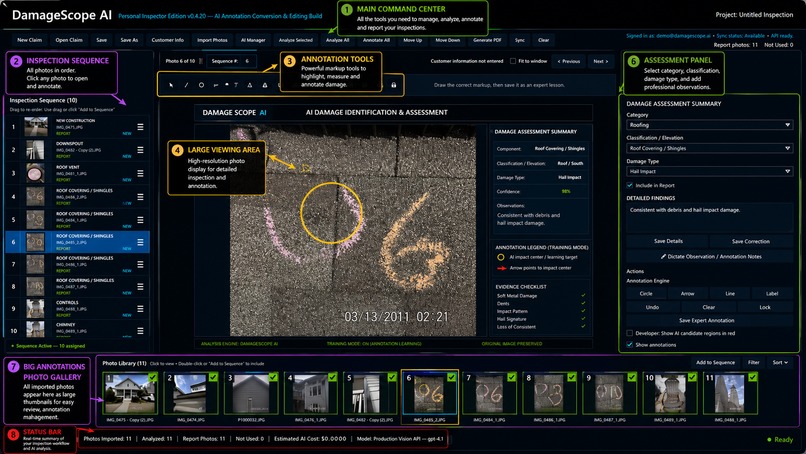The width and height of the screenshot is (806, 454).
Task: Run Analyze Selected
Action: (x=296, y=40)
